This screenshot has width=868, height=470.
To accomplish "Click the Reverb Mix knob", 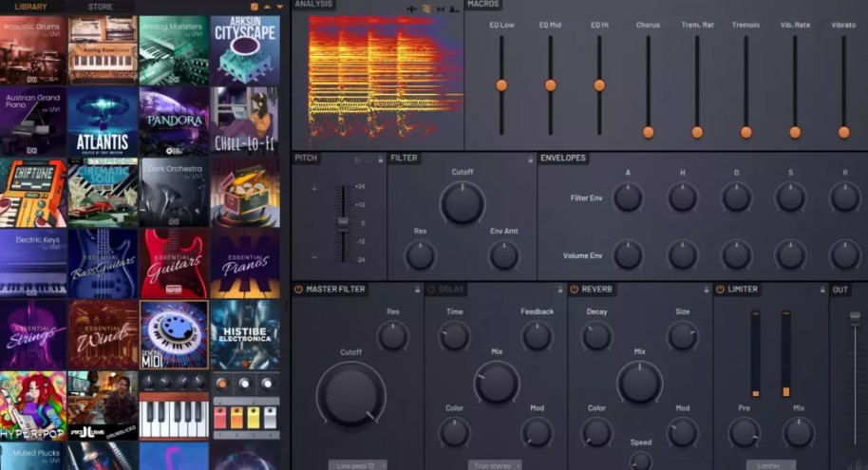I will (639, 383).
